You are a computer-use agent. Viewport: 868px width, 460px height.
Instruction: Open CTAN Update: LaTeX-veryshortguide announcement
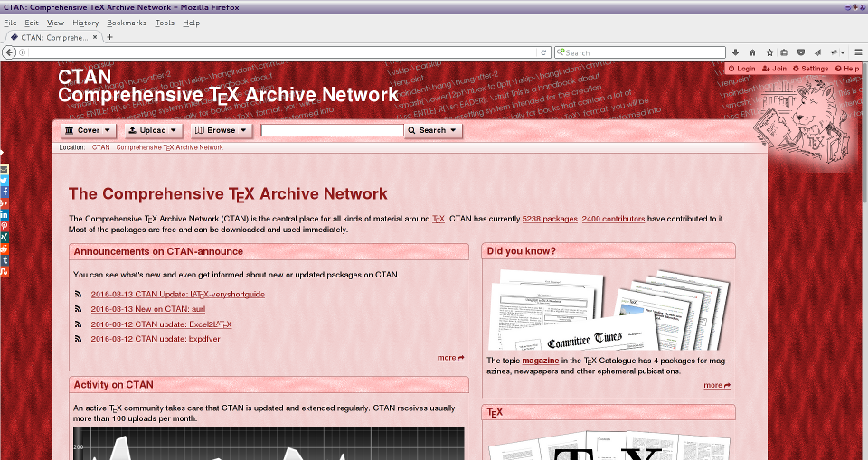click(178, 294)
